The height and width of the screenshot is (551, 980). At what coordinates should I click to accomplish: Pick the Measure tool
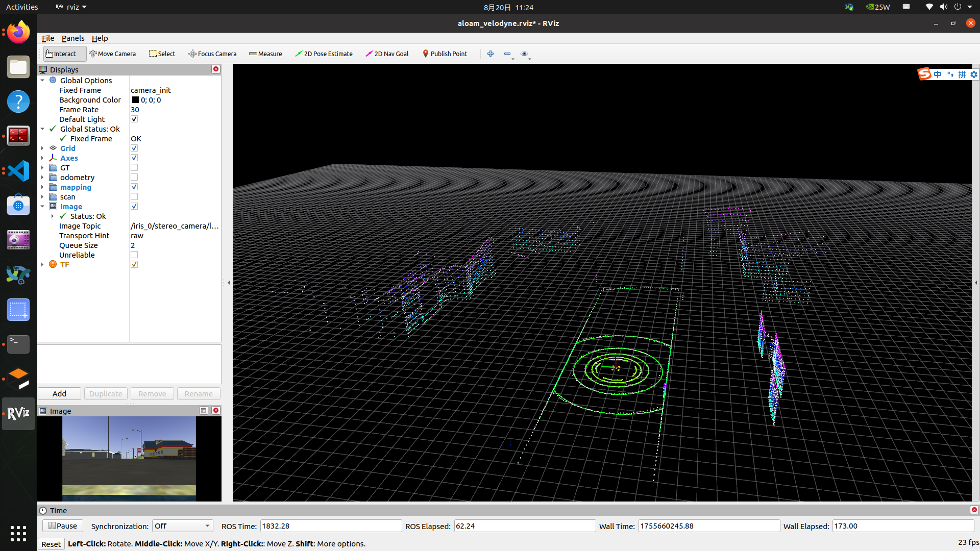[x=265, y=54]
